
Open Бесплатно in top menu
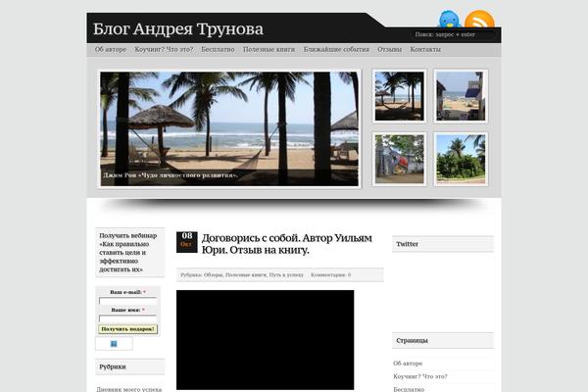point(218,50)
